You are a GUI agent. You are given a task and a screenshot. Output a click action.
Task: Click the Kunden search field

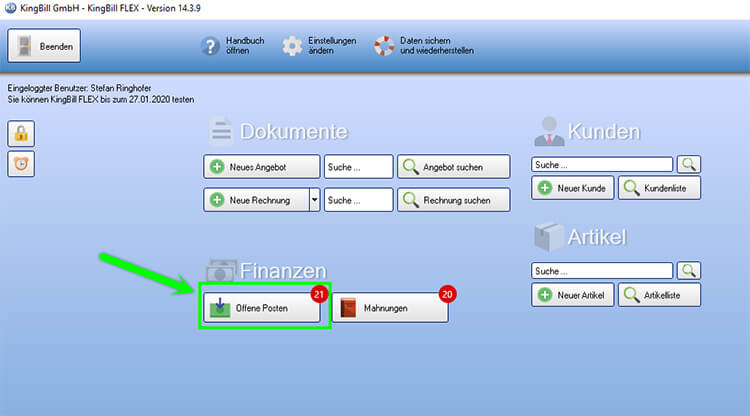602,164
